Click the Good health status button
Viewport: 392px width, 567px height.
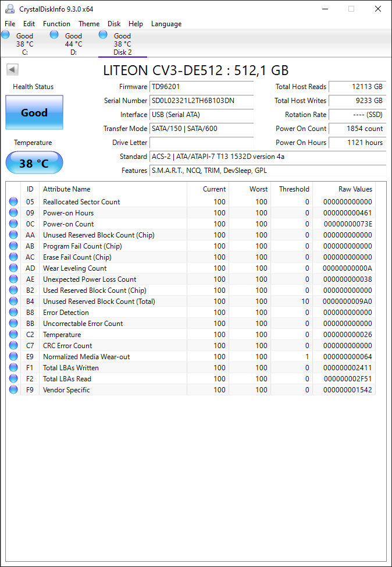pos(34,112)
